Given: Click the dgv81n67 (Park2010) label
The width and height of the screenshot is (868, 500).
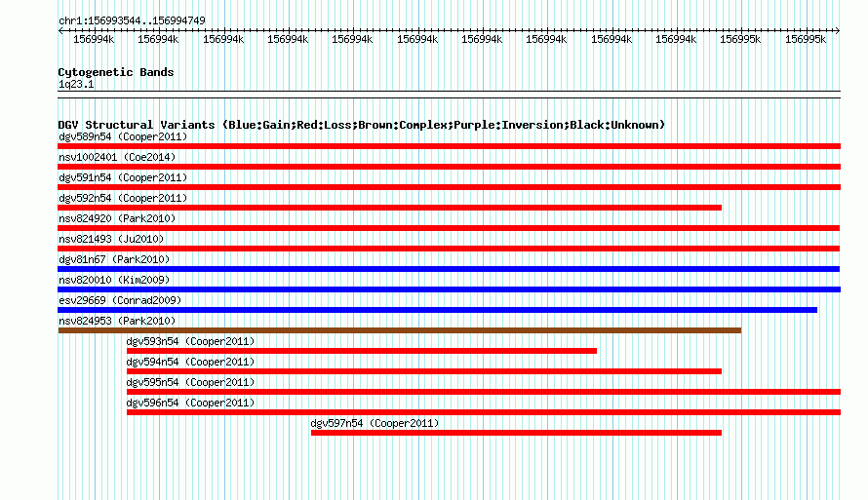Looking at the screenshot, I should 114,259.
